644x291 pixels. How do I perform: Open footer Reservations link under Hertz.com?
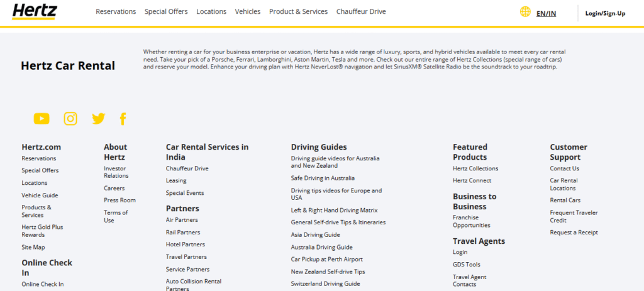39,158
